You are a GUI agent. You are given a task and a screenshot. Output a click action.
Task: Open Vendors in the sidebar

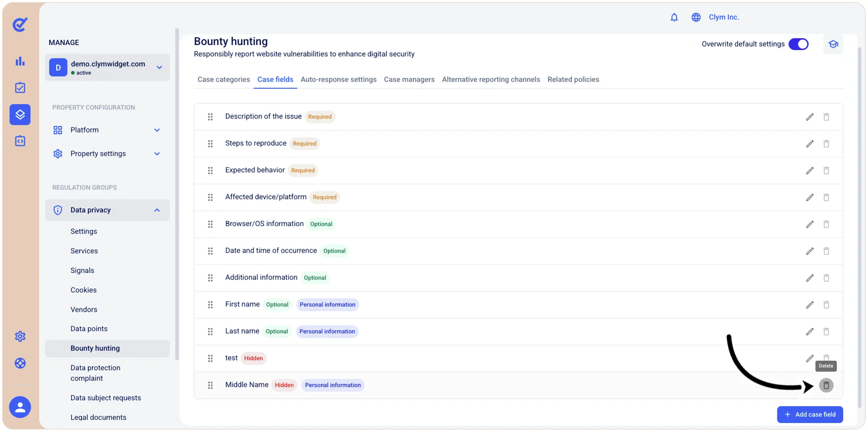click(84, 309)
